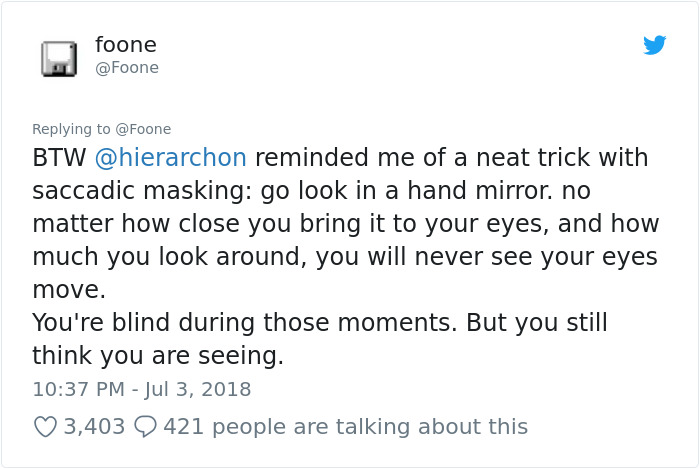
Task: Open the @hierarchon mention
Action: 170,158
